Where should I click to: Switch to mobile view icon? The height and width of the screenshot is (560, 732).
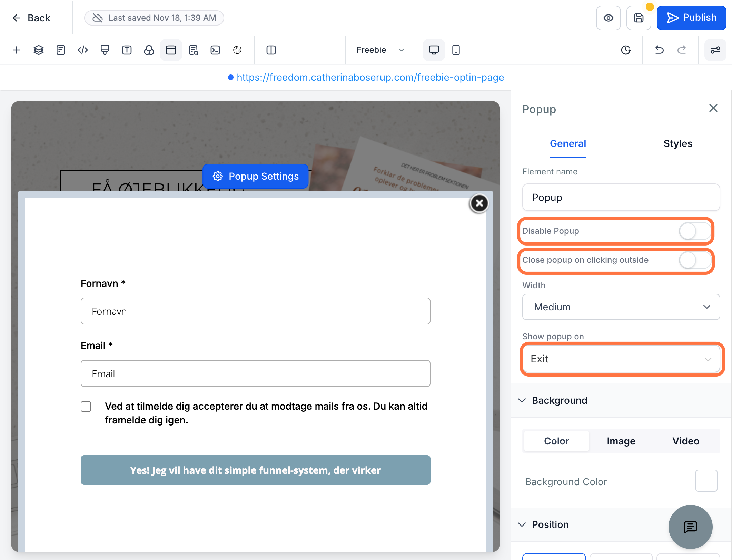pos(456,50)
